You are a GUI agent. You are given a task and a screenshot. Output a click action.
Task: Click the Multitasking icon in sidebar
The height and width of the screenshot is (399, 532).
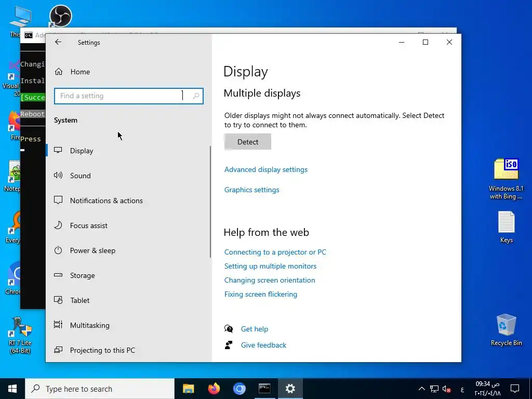pyautogui.click(x=58, y=325)
